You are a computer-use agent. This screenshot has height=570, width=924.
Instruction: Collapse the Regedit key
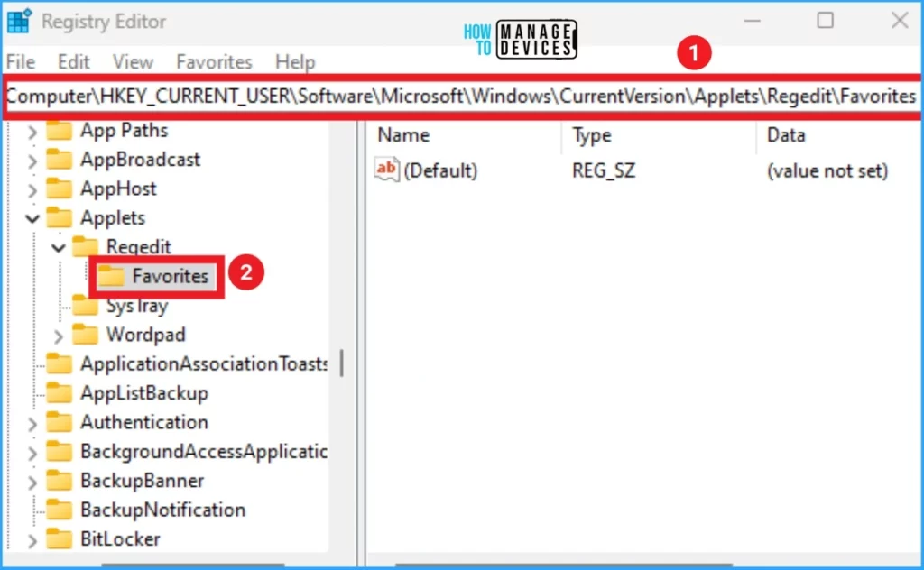(58, 248)
